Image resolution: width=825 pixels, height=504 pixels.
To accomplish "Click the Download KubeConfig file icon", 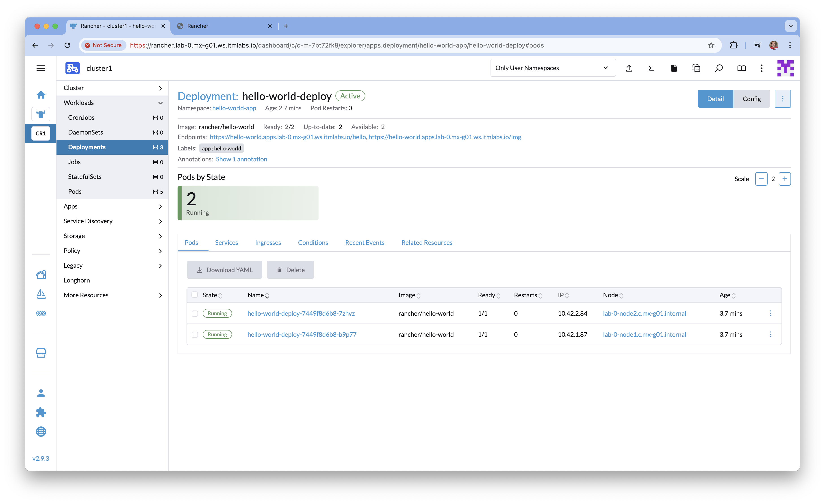I will pyautogui.click(x=674, y=68).
